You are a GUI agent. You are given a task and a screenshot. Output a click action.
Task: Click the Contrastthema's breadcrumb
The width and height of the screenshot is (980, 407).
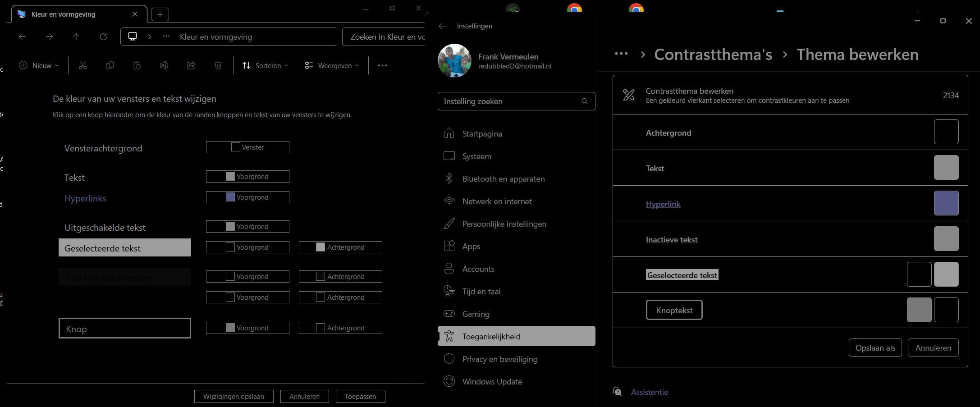[x=713, y=55]
